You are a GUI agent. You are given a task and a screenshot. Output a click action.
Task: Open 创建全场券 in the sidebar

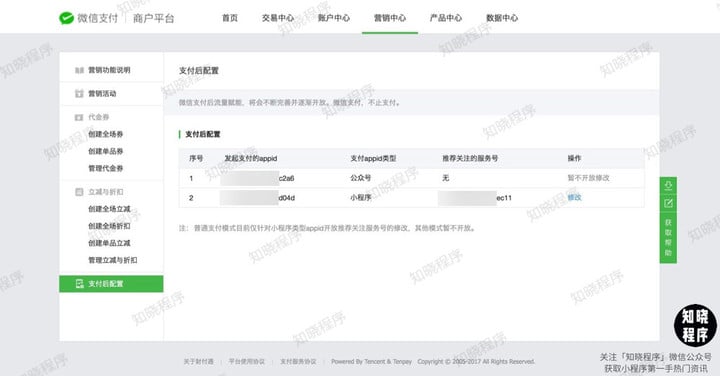[x=106, y=134]
